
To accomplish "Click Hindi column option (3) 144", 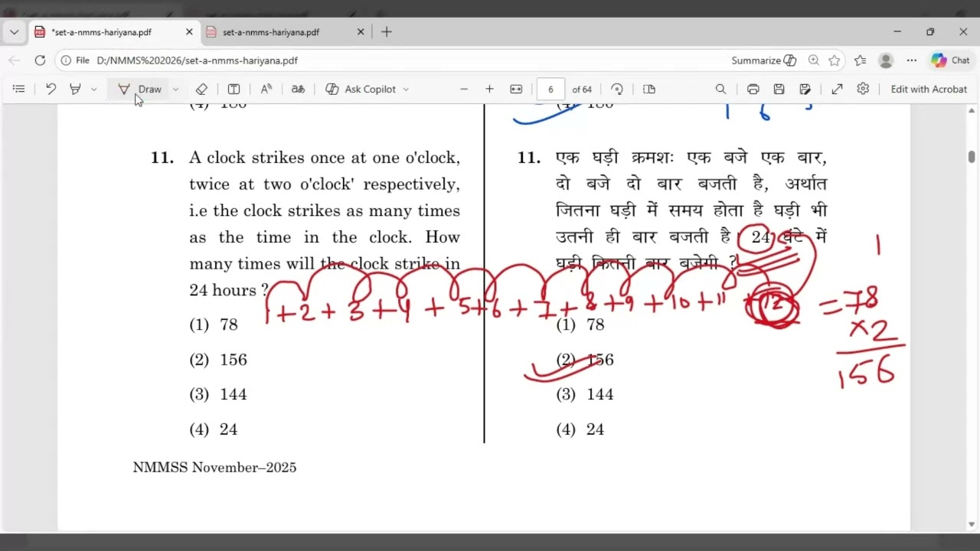I will coord(585,394).
